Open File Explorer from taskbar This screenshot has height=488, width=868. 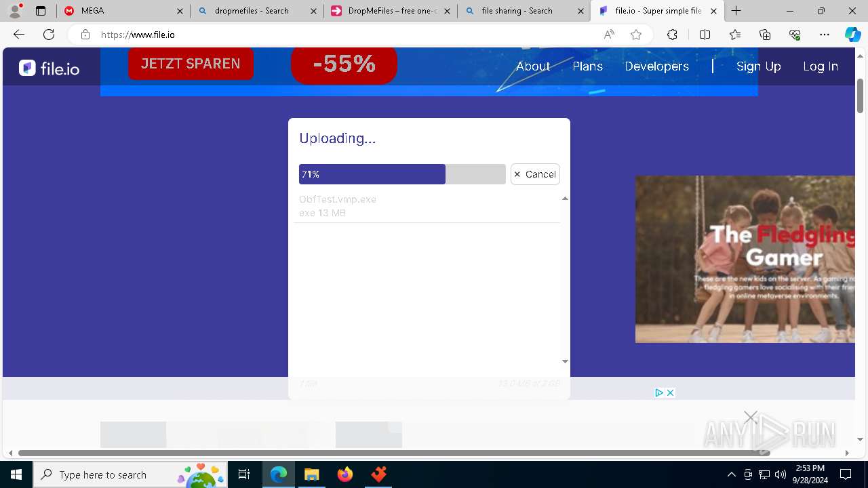pos(311,474)
